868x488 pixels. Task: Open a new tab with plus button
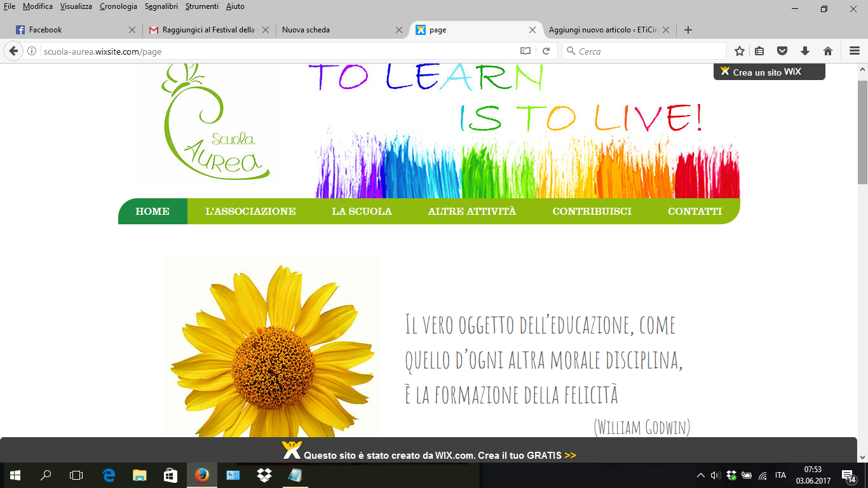coord(688,30)
